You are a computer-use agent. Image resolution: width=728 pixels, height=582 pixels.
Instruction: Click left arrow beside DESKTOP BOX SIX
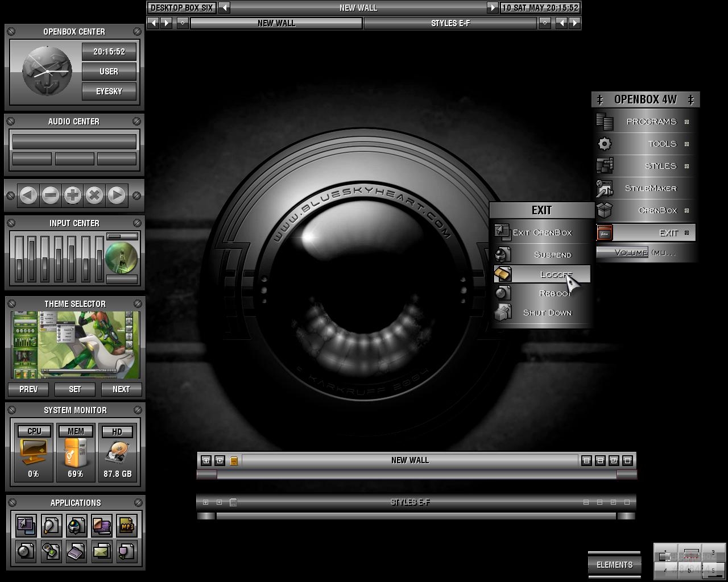click(225, 7)
